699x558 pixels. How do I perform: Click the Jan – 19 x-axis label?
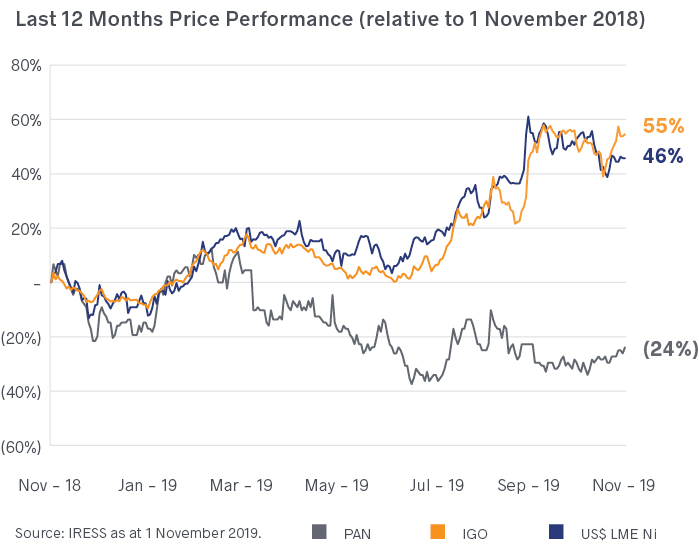pyautogui.click(x=149, y=484)
